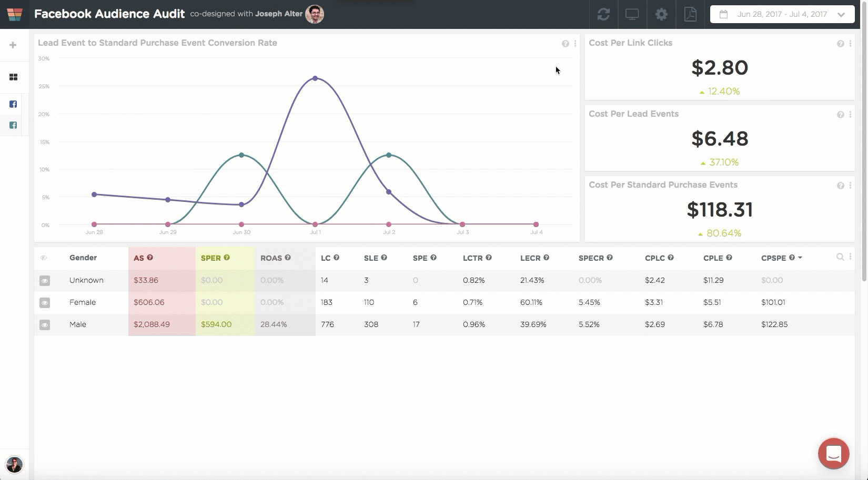
Task: Click the Jul 2 point on teal line
Action: (389, 155)
